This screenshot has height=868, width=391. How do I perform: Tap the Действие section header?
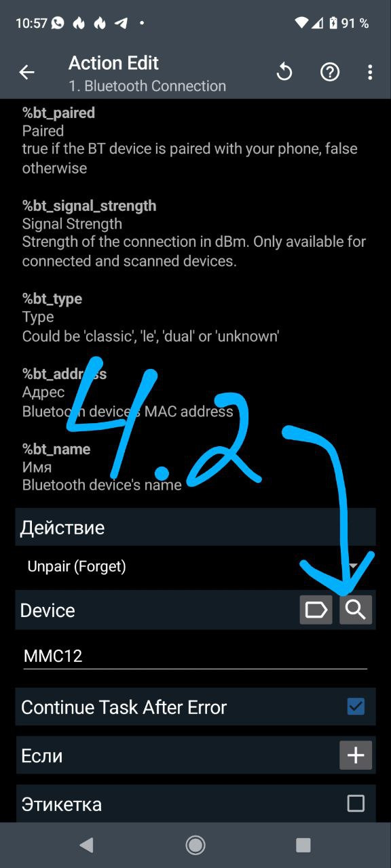(x=195, y=527)
